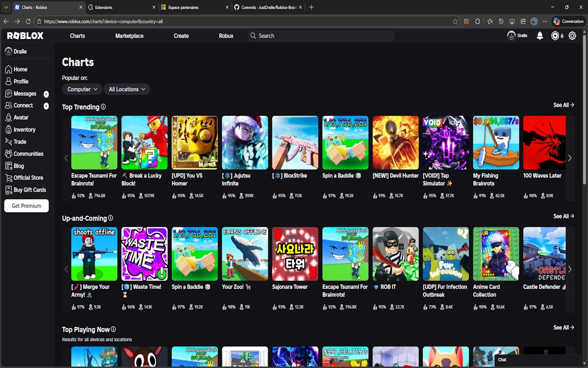Click the Dralle avatar in the top bar
The width and height of the screenshot is (588, 368).
[511, 36]
